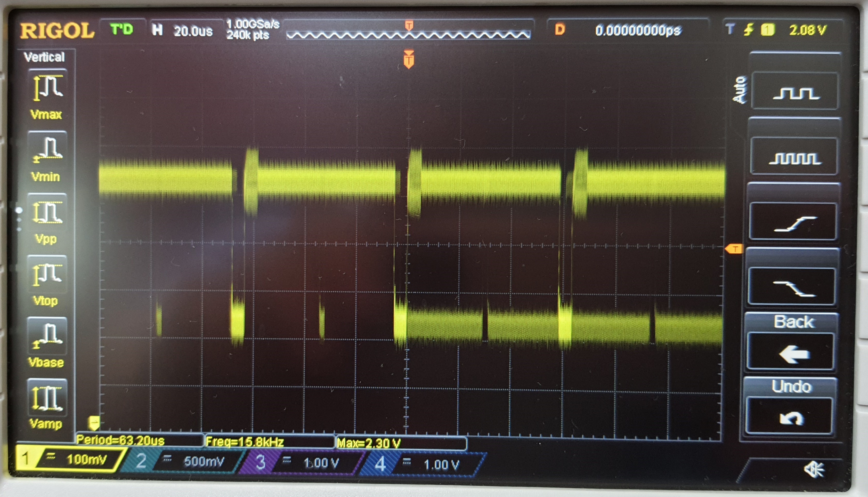The width and height of the screenshot is (868, 497).
Task: Click the Period=63.20us measurement readout
Action: (139, 440)
